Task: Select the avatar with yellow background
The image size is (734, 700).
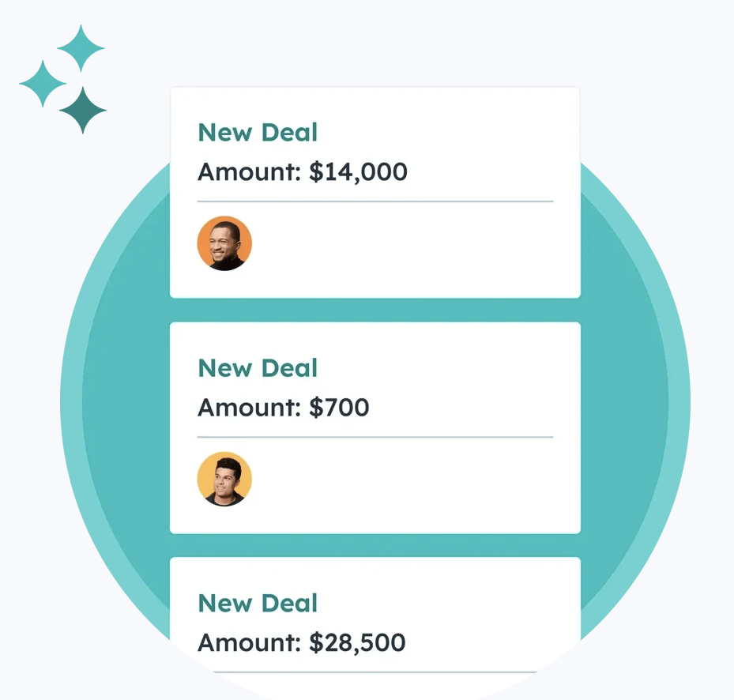Action: pos(224,479)
